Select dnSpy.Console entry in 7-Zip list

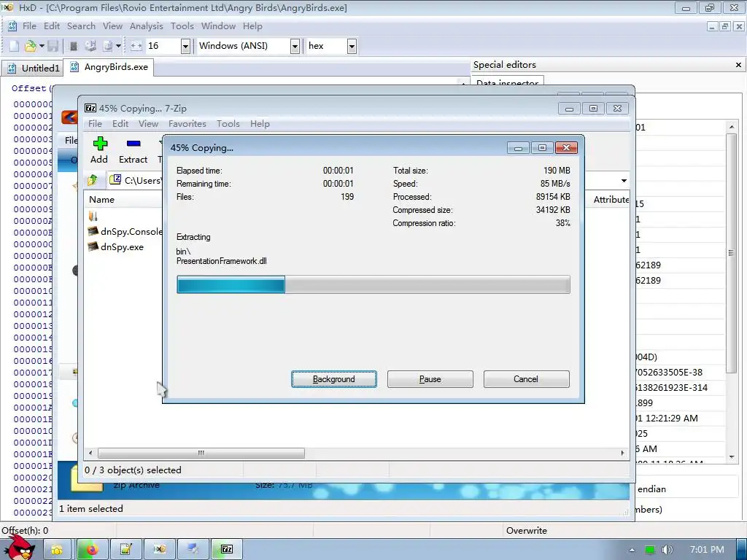coord(125,231)
